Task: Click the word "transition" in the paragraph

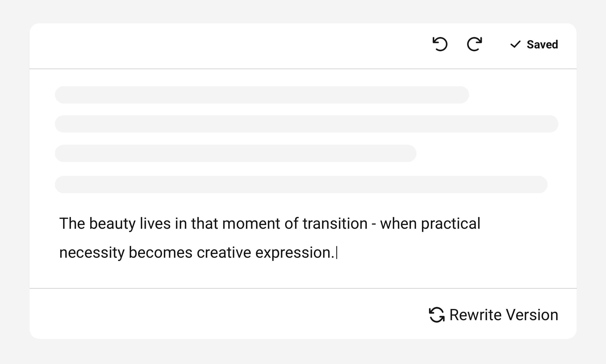Action: [x=335, y=224]
